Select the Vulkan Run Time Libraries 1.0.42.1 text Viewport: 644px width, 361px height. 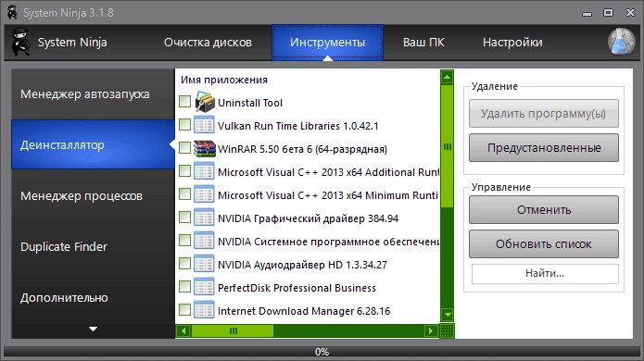297,126
